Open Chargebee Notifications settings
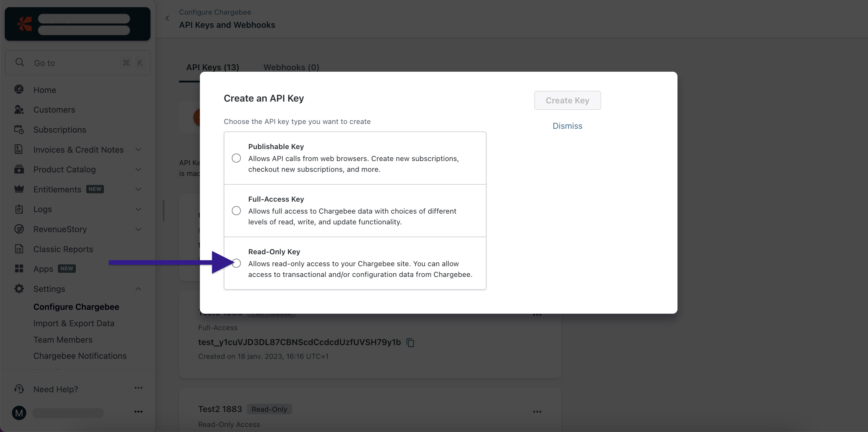 click(80, 356)
